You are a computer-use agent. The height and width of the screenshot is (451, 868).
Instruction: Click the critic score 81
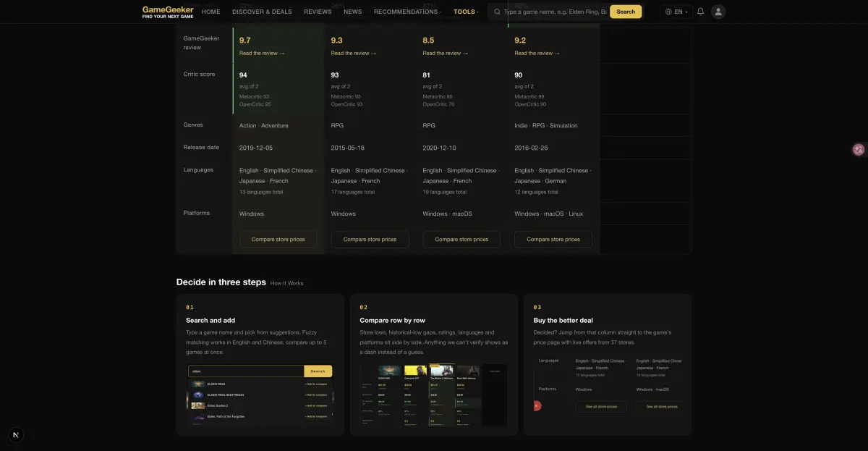pyautogui.click(x=427, y=75)
